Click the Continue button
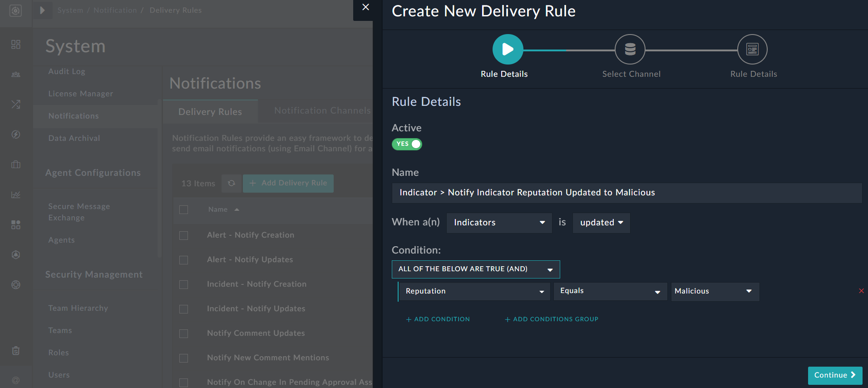The image size is (868, 388). [x=835, y=375]
